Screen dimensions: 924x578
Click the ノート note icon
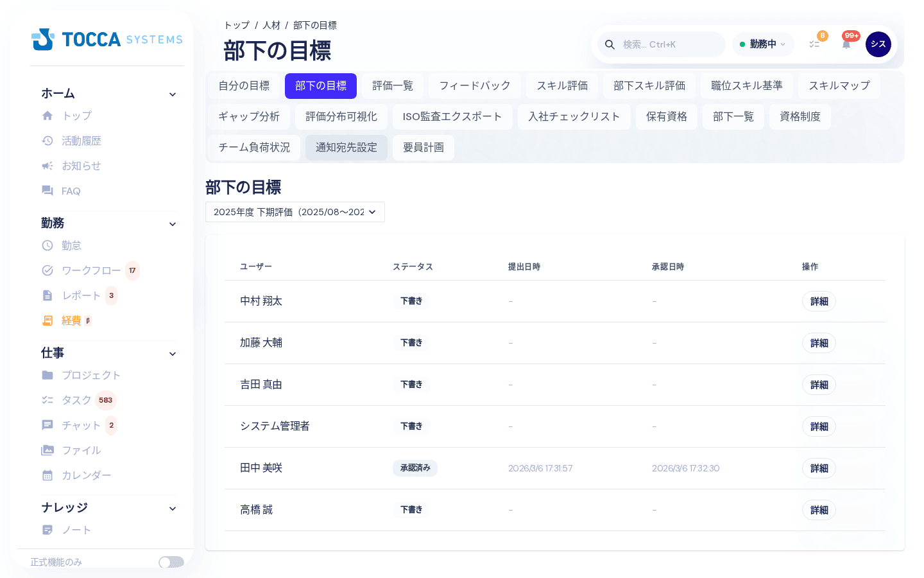click(47, 530)
